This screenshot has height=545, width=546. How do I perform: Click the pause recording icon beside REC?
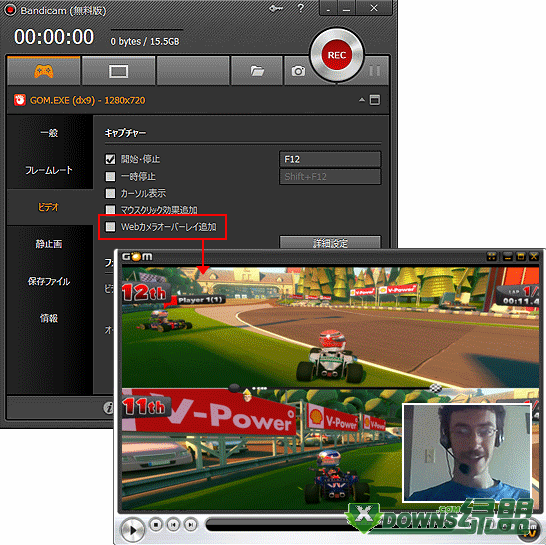pyautogui.click(x=375, y=71)
